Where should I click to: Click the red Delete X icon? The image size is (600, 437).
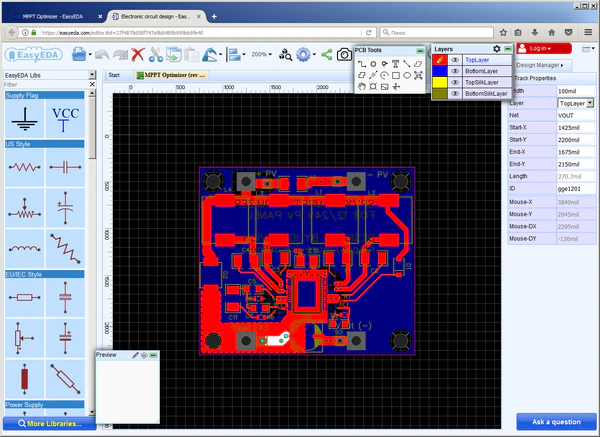(138, 54)
